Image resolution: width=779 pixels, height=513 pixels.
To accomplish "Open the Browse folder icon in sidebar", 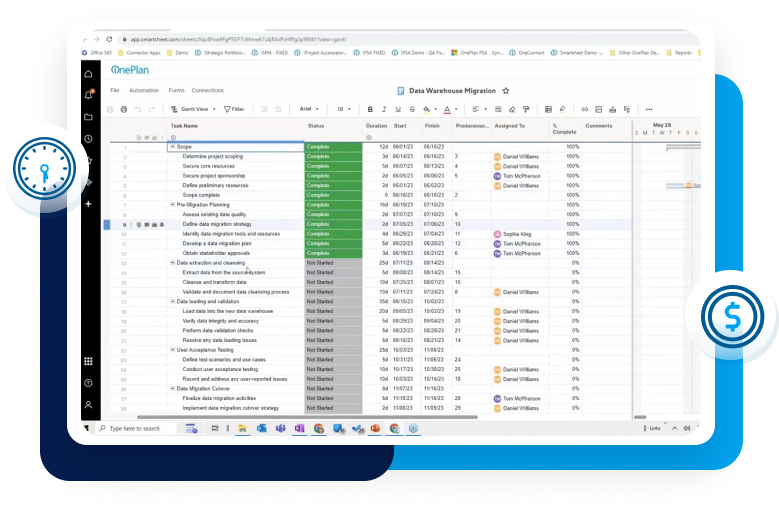I will pyautogui.click(x=89, y=117).
